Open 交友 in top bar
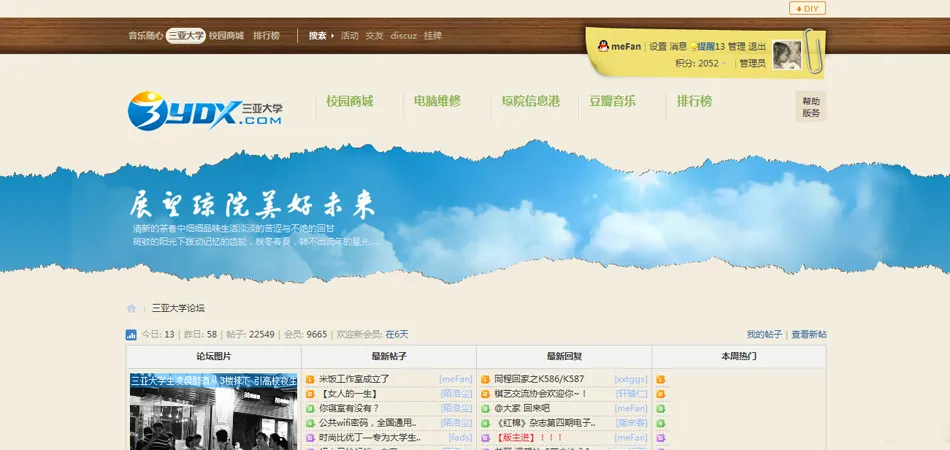This screenshot has height=450, width=950. click(x=374, y=36)
